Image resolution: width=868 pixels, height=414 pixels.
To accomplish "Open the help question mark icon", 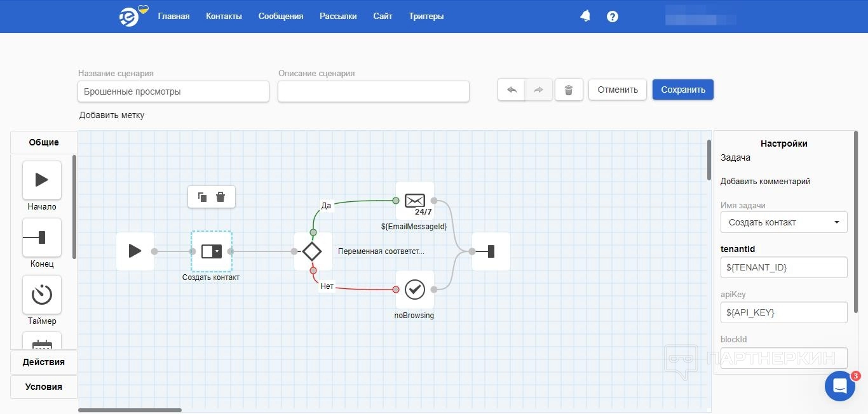I will pos(613,17).
